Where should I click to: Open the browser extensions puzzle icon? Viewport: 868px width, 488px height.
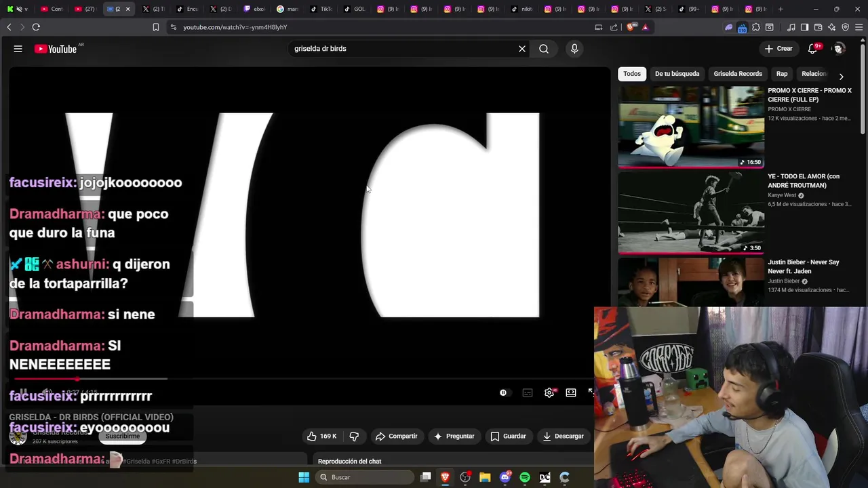756,27
